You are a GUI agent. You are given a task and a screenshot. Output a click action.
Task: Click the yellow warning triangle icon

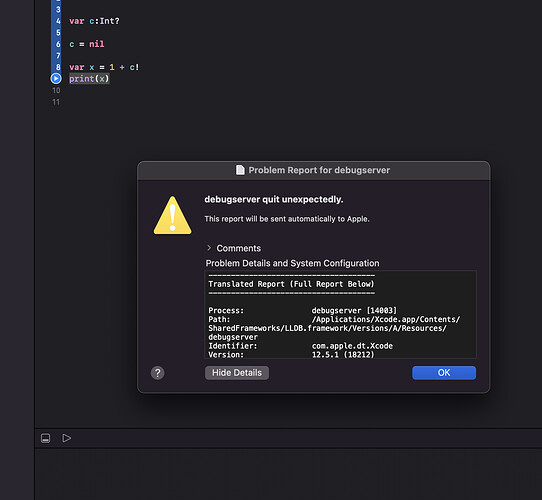tap(172, 215)
